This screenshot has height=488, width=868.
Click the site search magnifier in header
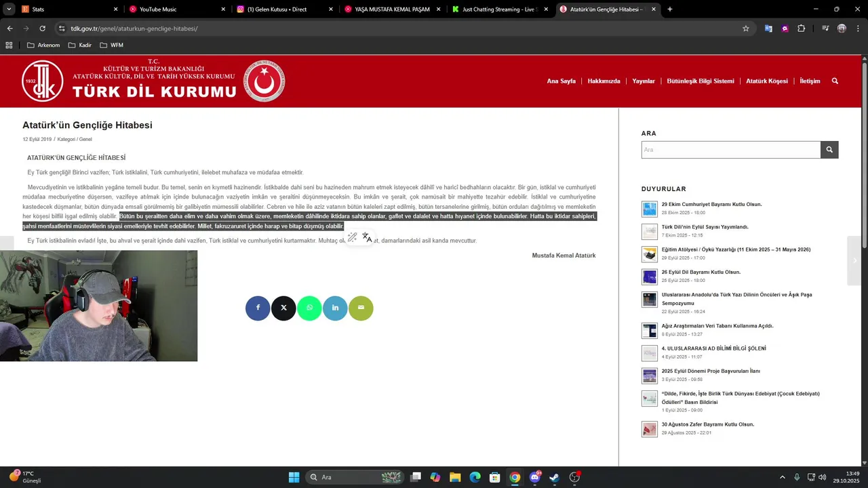pos(835,81)
